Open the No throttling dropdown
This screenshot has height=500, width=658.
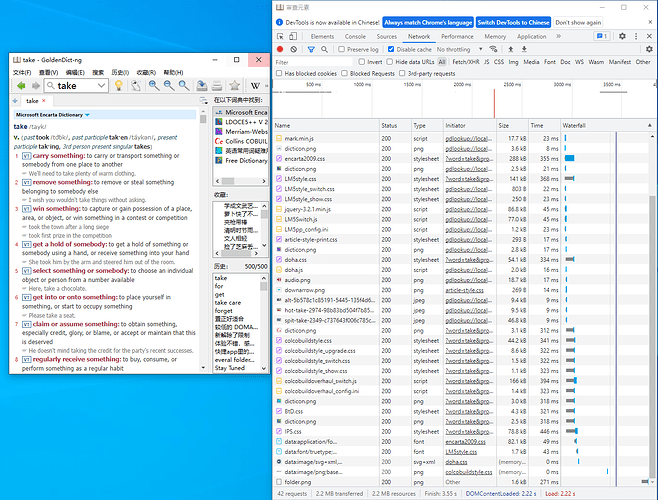point(460,50)
